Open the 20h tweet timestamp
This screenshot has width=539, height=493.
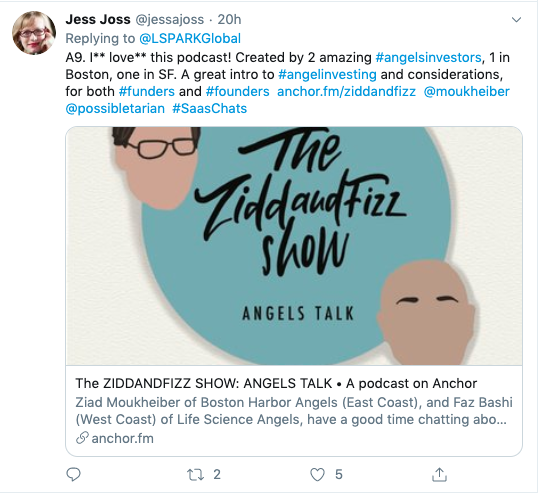[229, 20]
